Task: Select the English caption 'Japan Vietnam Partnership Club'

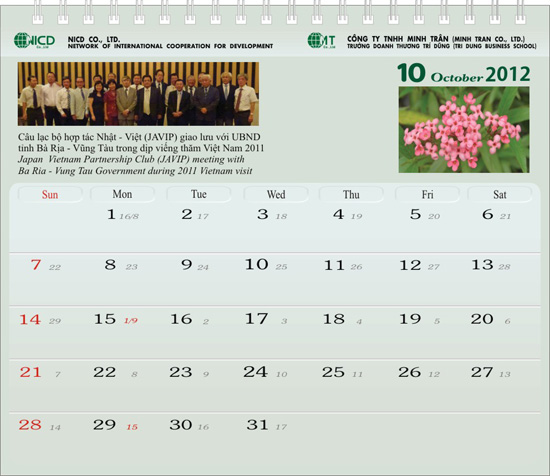Action: click(x=135, y=165)
